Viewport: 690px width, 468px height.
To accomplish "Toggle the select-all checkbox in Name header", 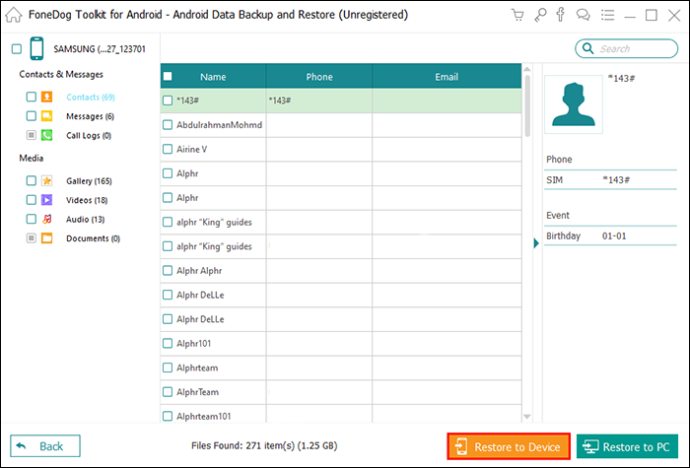I will pyautogui.click(x=168, y=77).
